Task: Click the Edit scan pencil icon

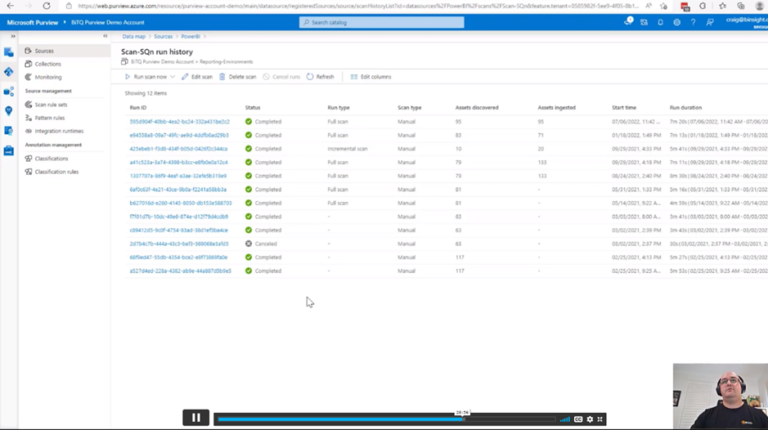Action: 185,76
